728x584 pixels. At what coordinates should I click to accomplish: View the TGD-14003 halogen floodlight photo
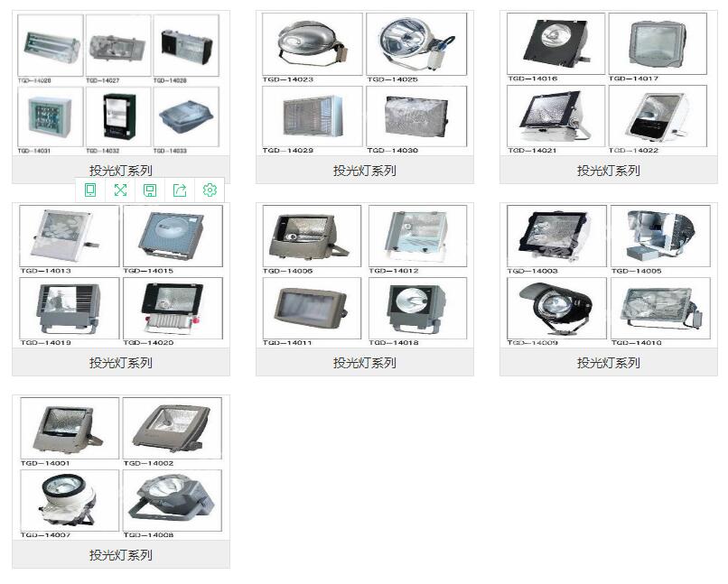tap(556, 236)
